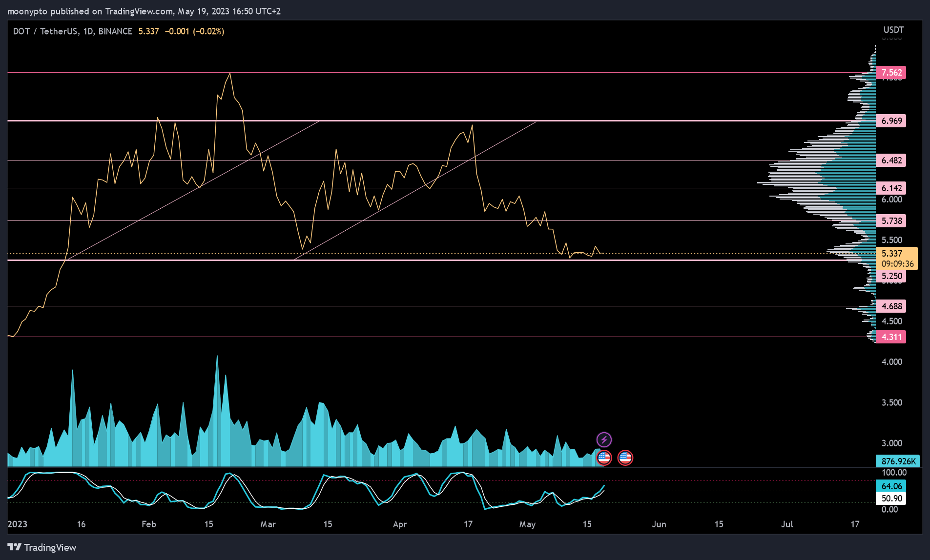Screen dimensions: 930x560
Task: Click the Jul label on time axis
Action: click(x=787, y=524)
